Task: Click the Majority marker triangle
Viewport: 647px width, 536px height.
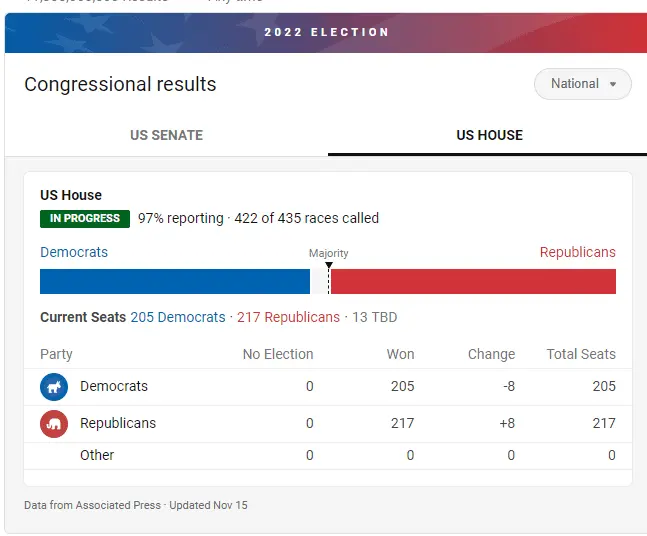Action: pyautogui.click(x=329, y=266)
